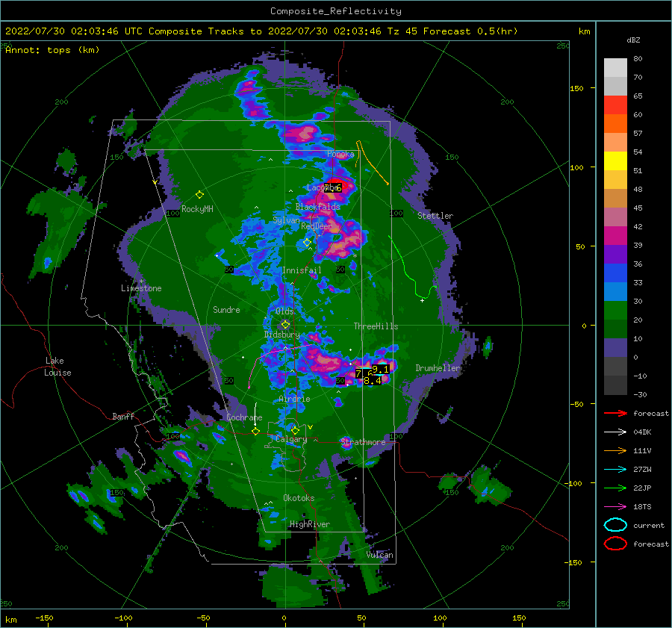Screen dimensions: 672x628
Task: Click the Calgary city label
Action: 291,439
